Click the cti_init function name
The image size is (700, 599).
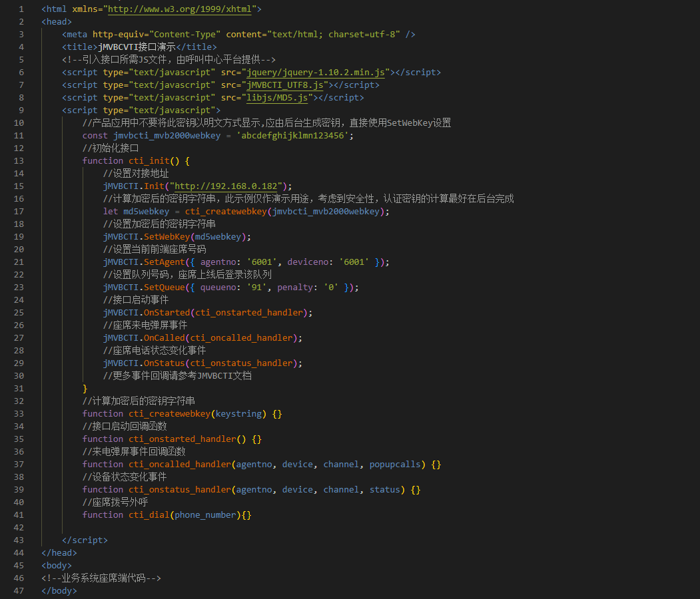pos(148,160)
